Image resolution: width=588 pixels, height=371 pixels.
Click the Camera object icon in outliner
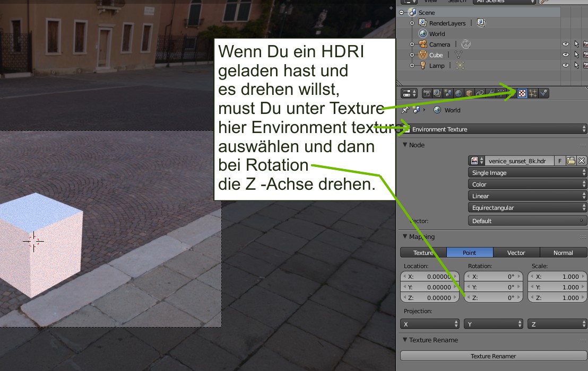coord(423,44)
